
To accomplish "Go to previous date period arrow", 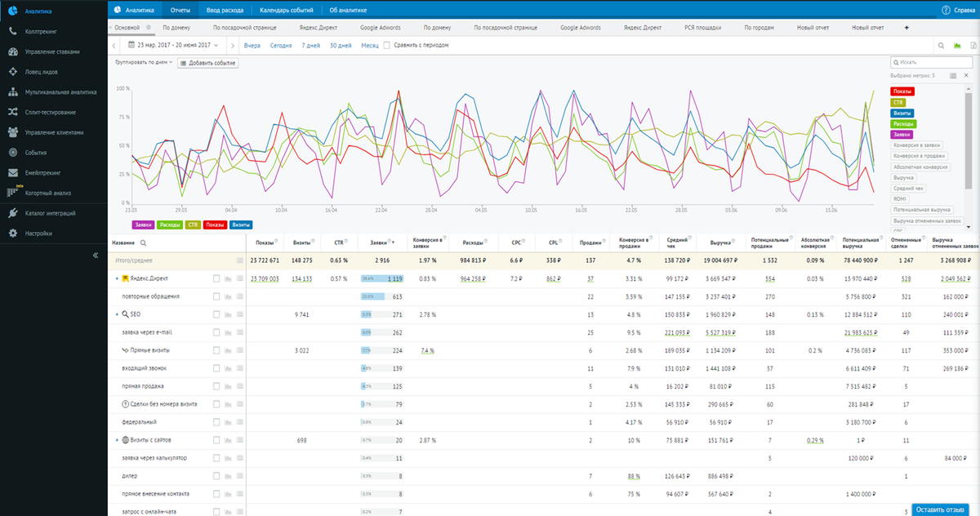I will (114, 46).
